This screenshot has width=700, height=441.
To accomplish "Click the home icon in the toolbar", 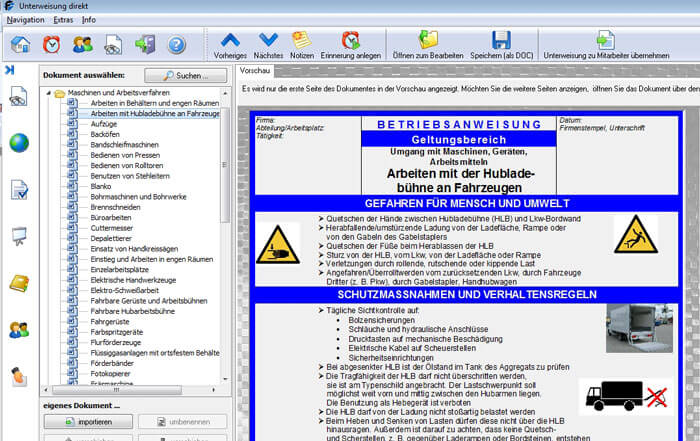I will [x=21, y=45].
